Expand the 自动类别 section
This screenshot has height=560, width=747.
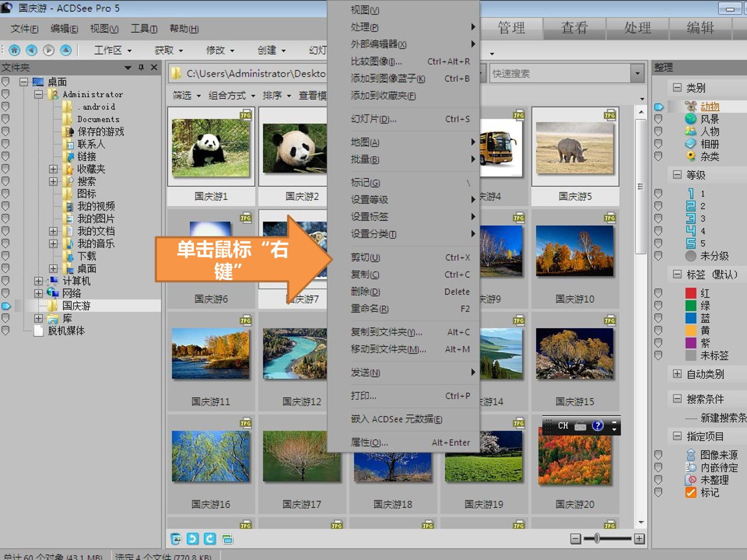click(x=677, y=374)
